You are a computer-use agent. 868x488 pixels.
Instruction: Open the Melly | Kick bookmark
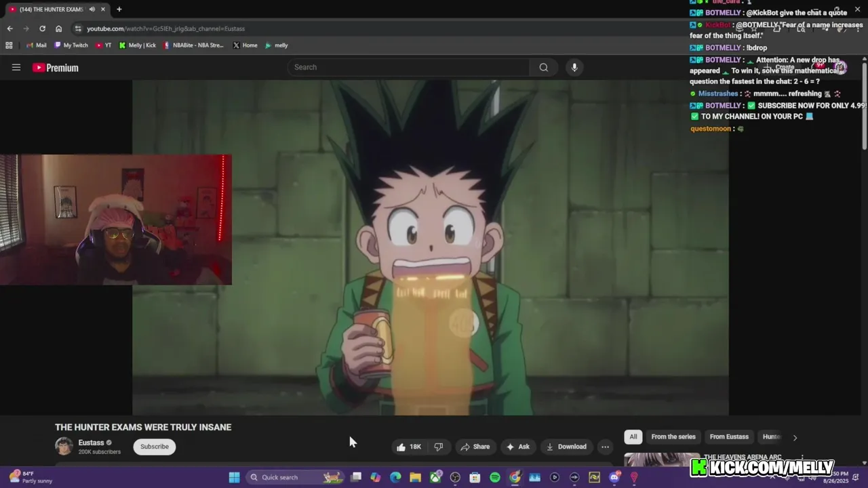[x=138, y=45]
